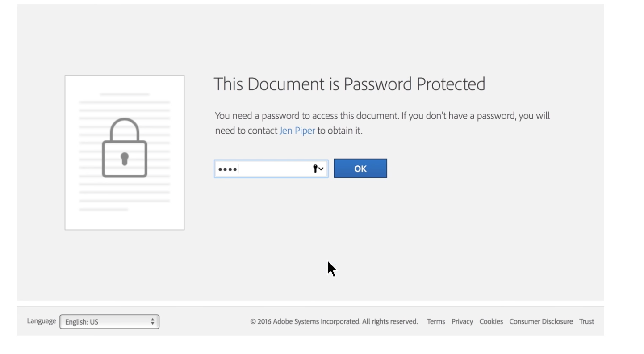The width and height of the screenshot is (644, 354).
Task: Open the Terms footer link
Action: coord(436,321)
